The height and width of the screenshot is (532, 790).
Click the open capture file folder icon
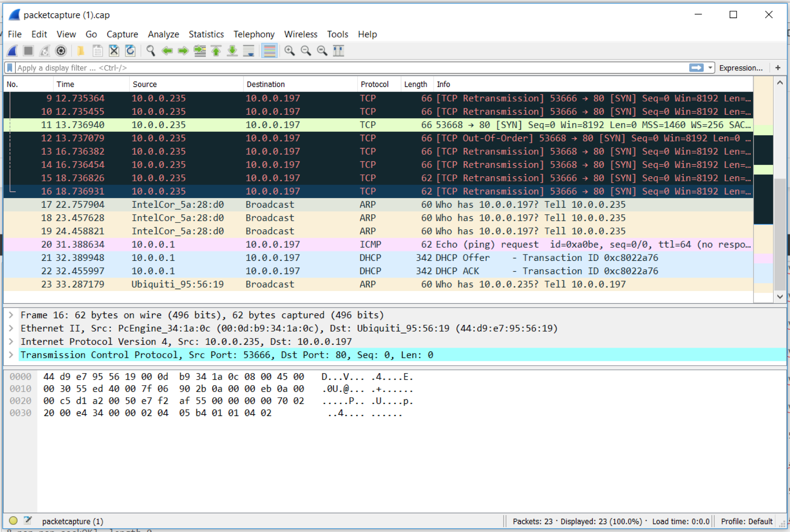coord(81,51)
